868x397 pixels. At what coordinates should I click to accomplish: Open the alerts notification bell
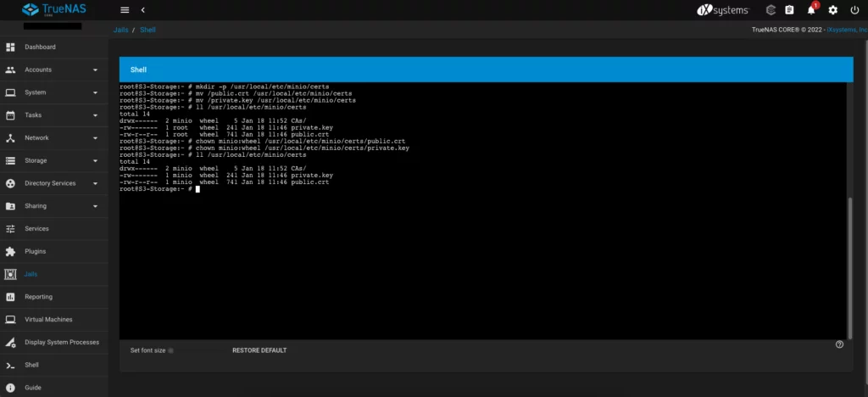pos(811,9)
